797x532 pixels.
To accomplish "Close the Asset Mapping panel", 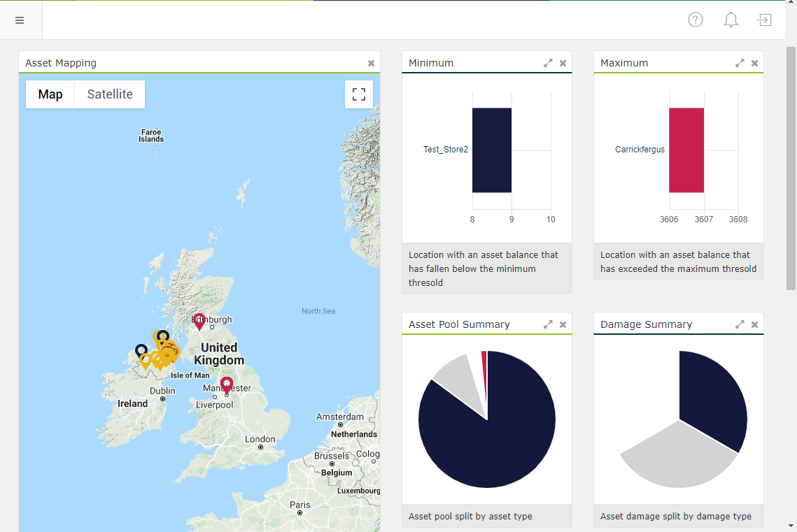I will pyautogui.click(x=371, y=63).
